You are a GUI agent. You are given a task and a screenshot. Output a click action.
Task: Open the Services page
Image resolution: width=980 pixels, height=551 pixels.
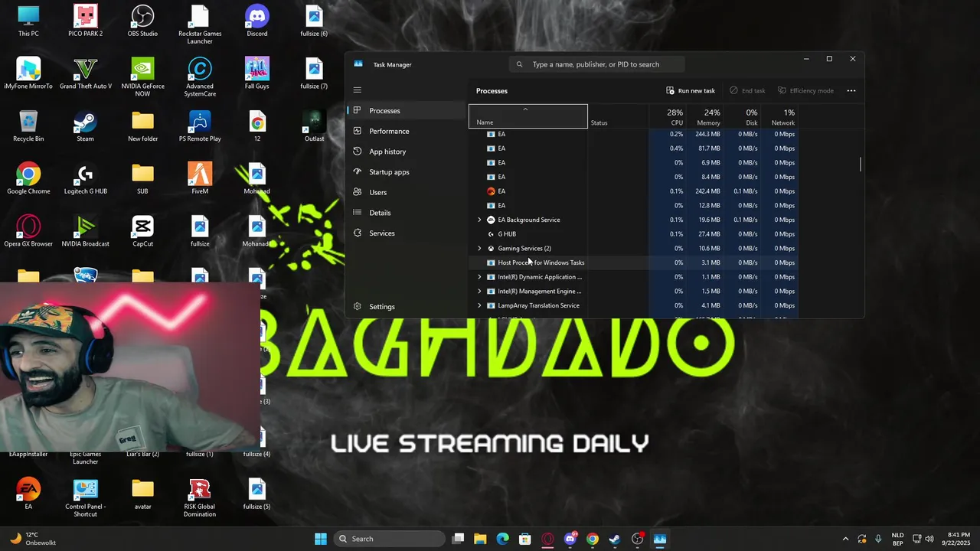tap(406, 233)
